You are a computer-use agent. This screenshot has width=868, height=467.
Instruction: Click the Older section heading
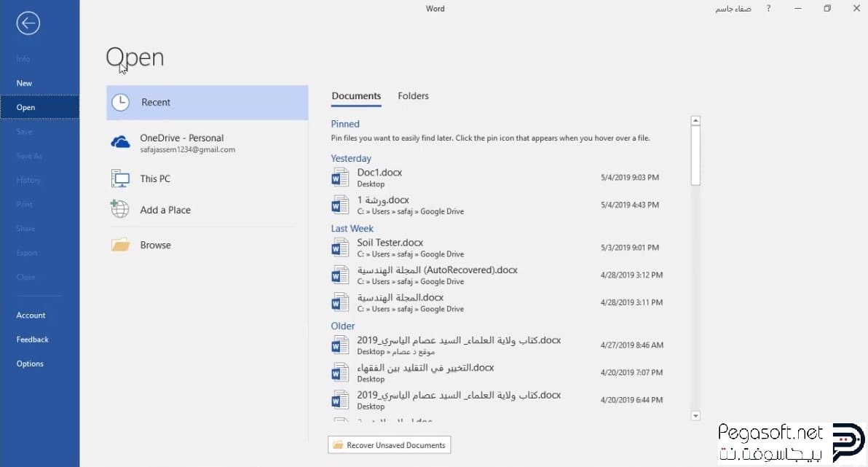[x=343, y=326]
